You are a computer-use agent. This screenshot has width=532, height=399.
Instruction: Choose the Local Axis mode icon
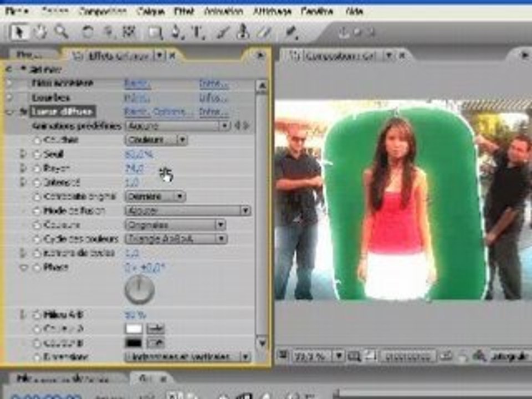pyautogui.click(x=344, y=33)
